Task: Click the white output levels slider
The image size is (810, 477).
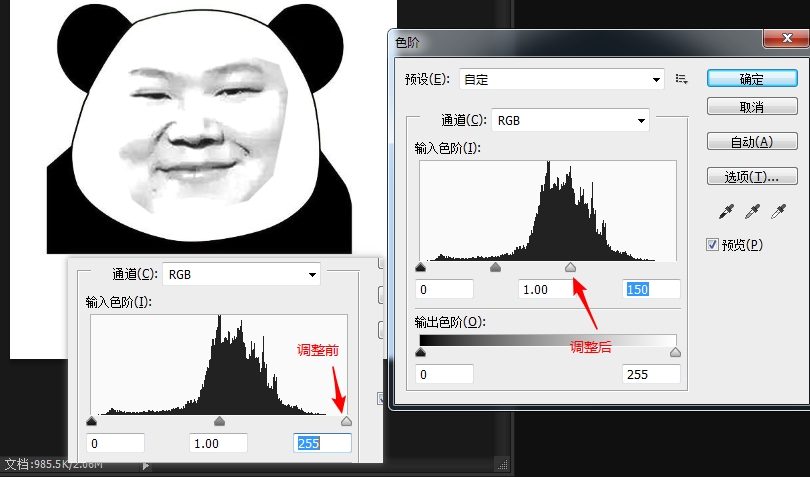Action: pos(675,352)
